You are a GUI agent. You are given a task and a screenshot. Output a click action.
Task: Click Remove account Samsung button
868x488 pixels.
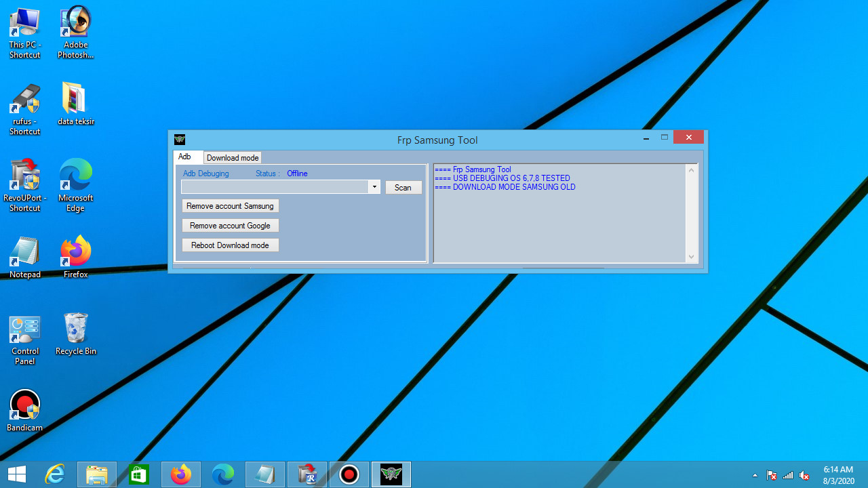pos(231,206)
